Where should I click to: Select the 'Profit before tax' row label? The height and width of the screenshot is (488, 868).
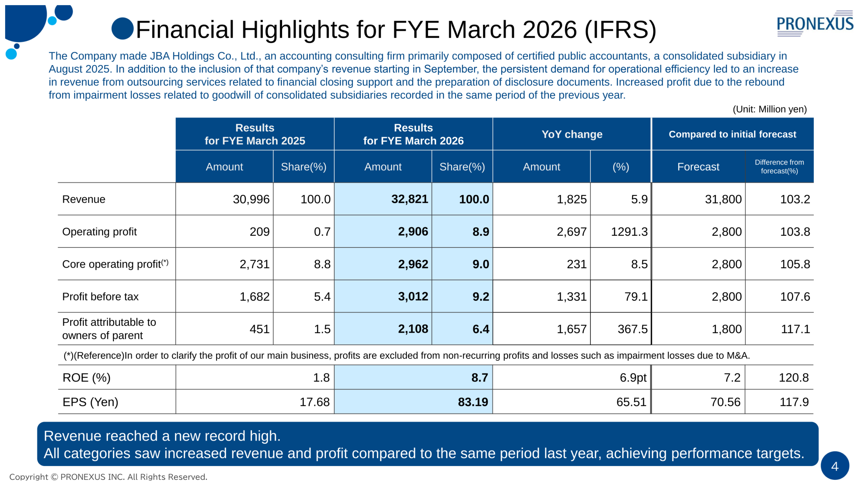point(100,296)
